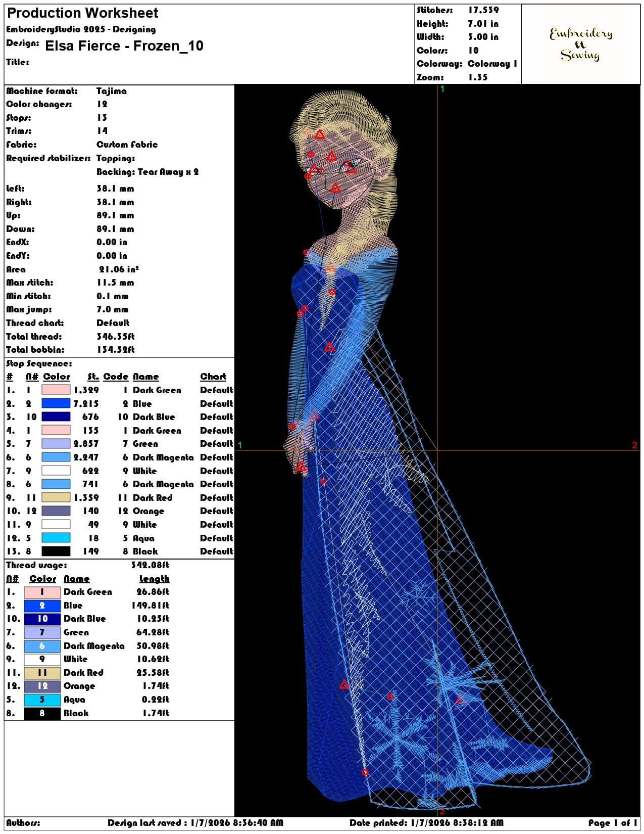Click the thread usage total "342.08ft"
644x834 pixels.
150,565
